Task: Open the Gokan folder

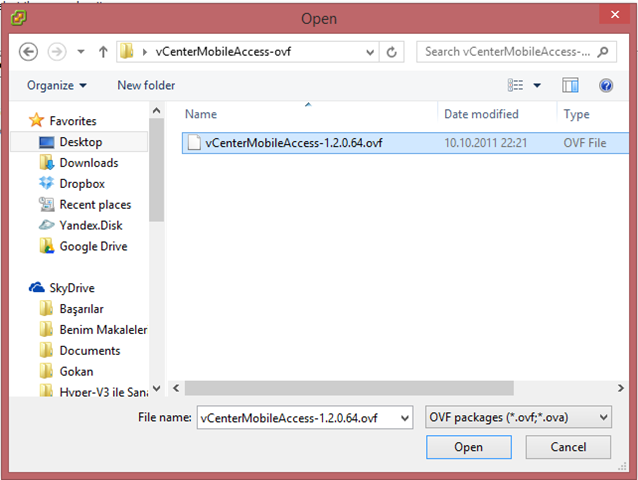Action: pyautogui.click(x=76, y=372)
